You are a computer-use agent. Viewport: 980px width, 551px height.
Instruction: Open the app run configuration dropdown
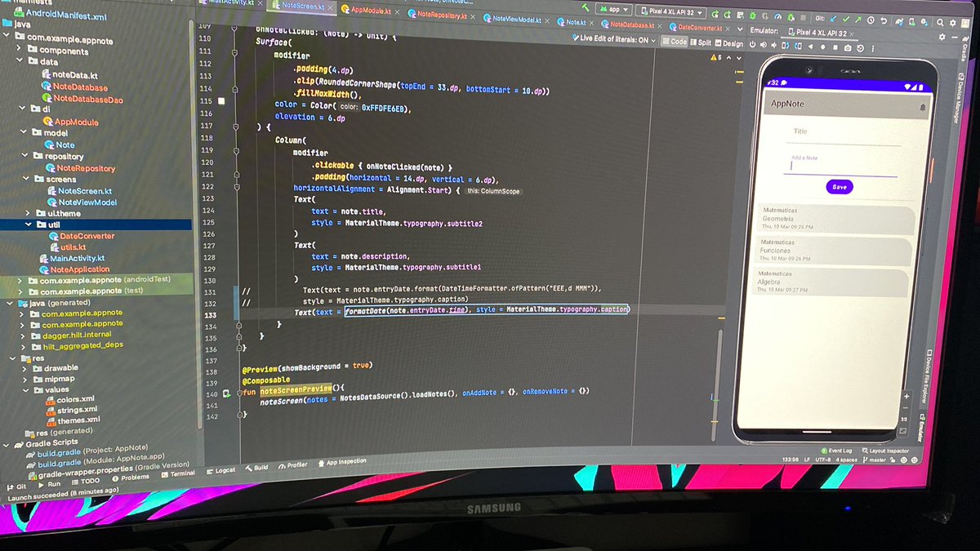point(613,10)
